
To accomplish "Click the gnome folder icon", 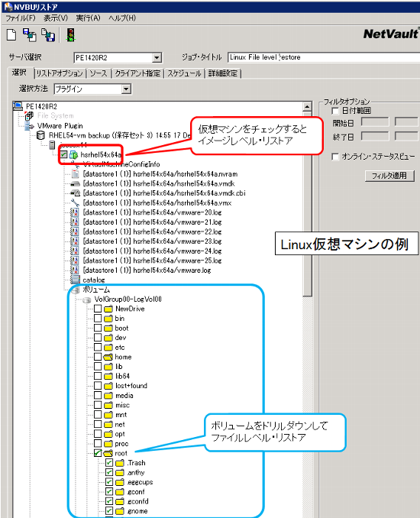I will point(120,511).
